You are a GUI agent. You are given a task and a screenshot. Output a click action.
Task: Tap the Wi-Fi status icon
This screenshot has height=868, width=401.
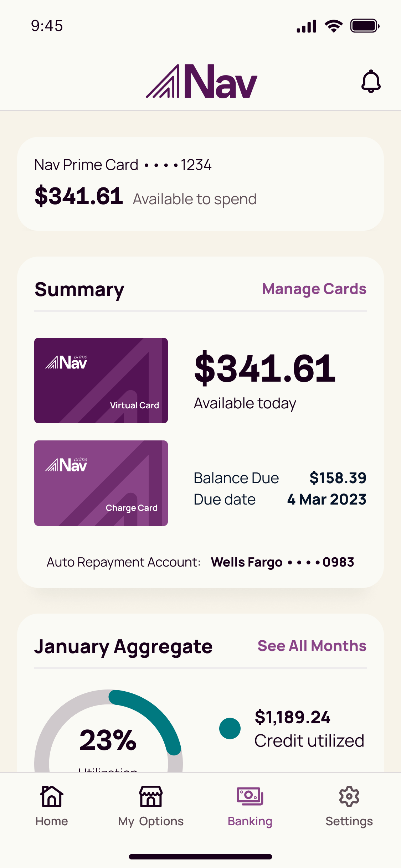334,26
